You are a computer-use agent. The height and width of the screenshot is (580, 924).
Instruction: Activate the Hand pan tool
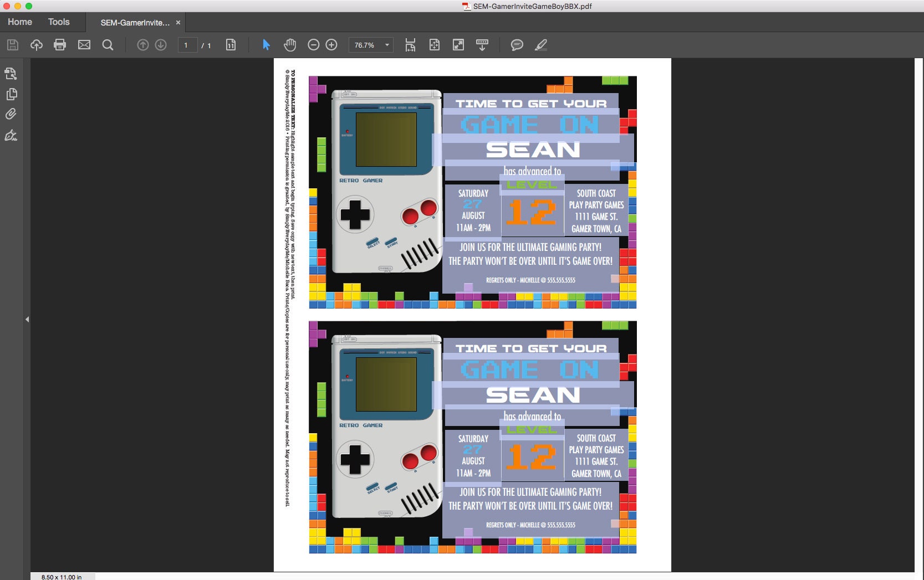(290, 45)
